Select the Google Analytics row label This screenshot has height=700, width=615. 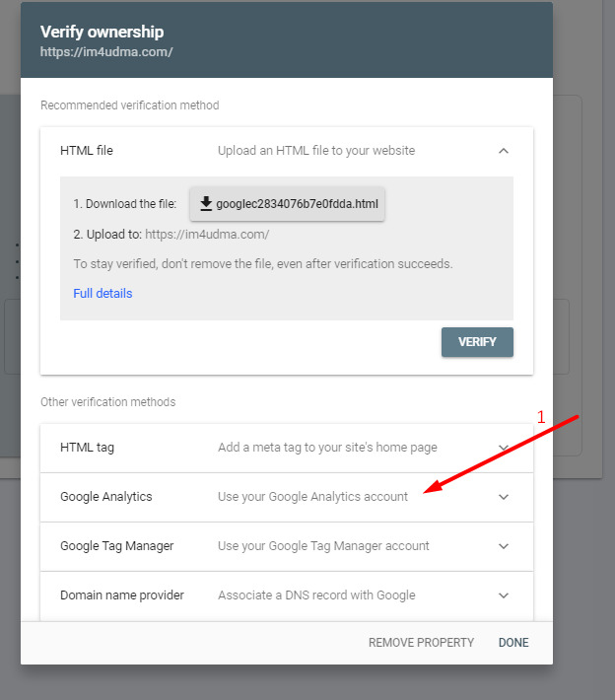click(x=106, y=497)
